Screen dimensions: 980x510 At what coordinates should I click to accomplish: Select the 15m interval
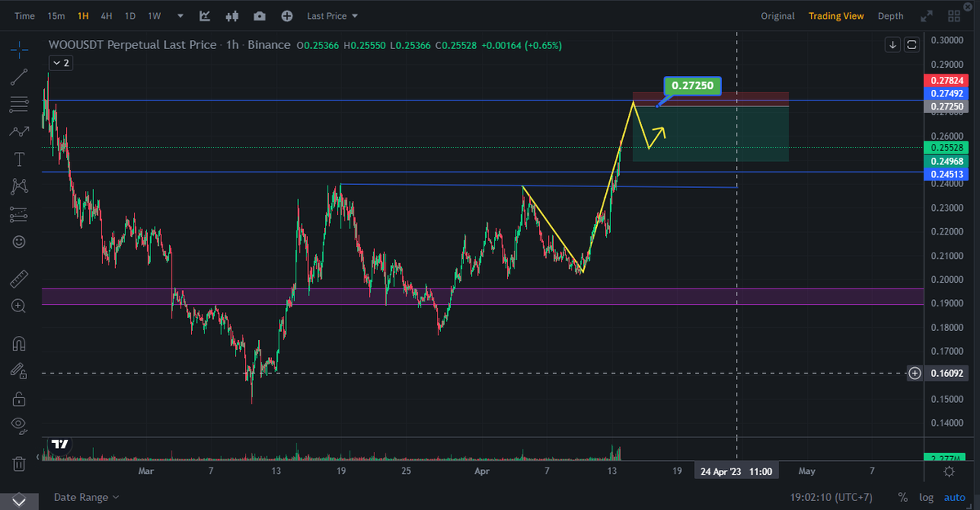pos(56,16)
